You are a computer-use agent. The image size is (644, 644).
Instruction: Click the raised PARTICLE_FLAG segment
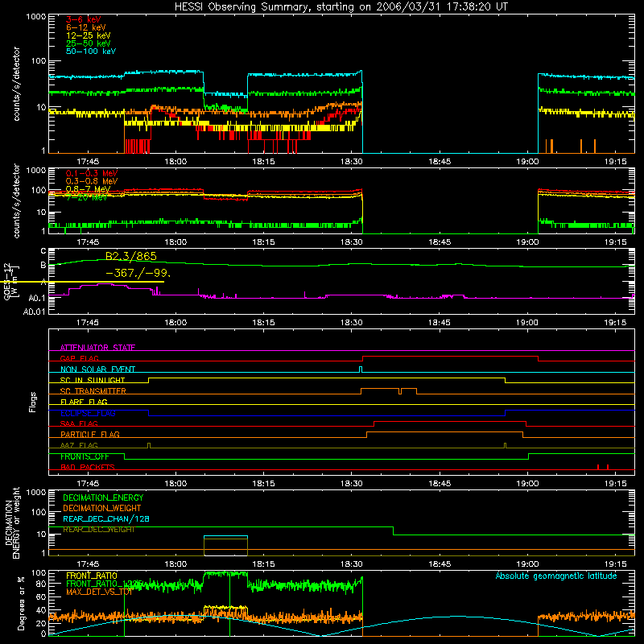point(445,432)
